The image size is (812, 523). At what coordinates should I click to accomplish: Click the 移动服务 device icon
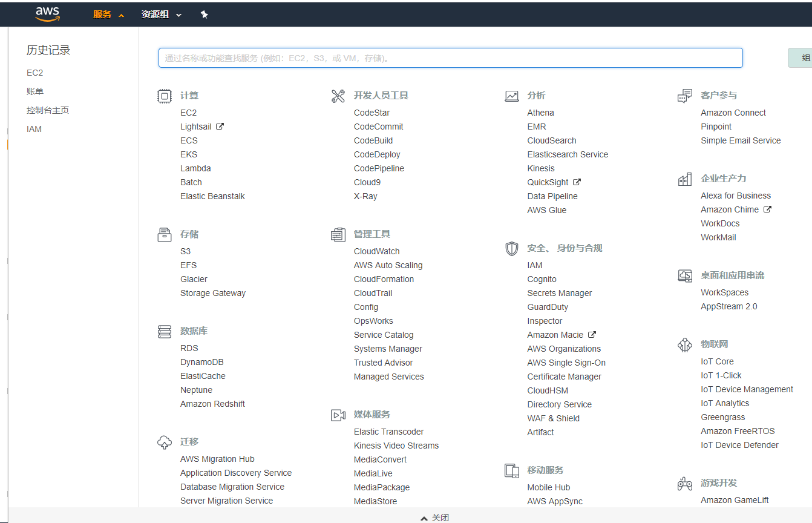pos(512,470)
